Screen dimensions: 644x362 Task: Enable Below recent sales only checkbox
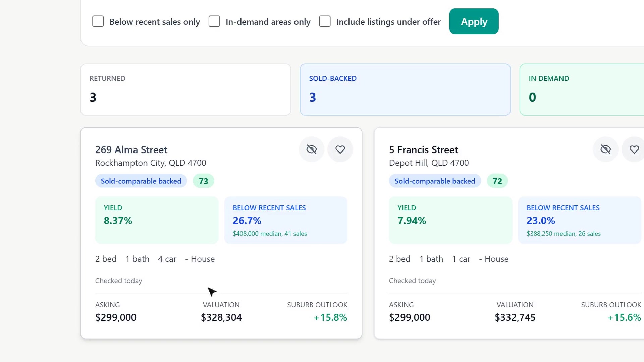pyautogui.click(x=98, y=21)
